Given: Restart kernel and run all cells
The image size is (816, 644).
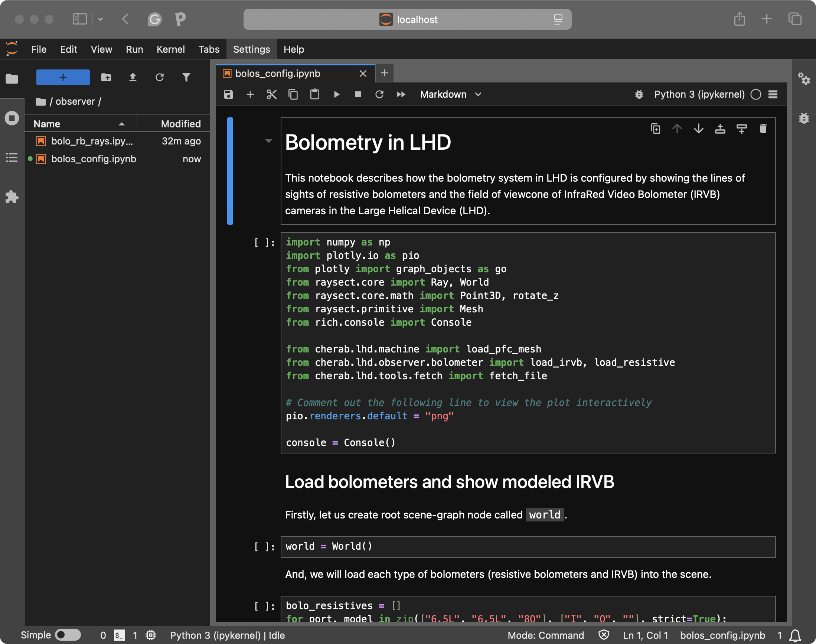Looking at the screenshot, I should (401, 94).
